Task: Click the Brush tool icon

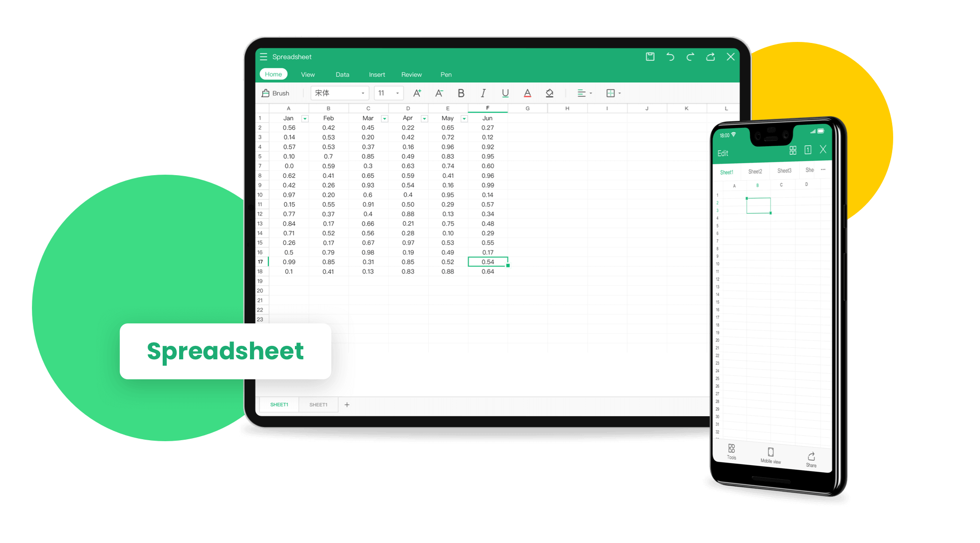Action: [266, 94]
